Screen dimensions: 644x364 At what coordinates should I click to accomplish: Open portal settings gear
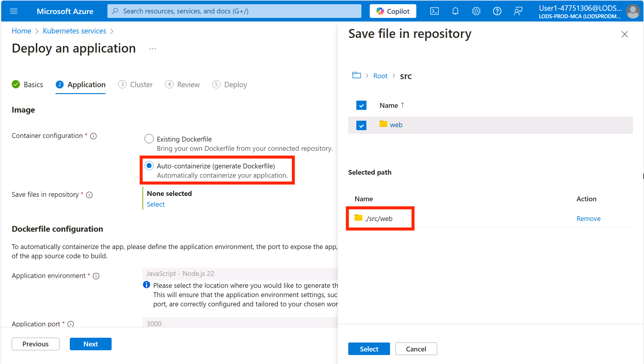tap(476, 11)
